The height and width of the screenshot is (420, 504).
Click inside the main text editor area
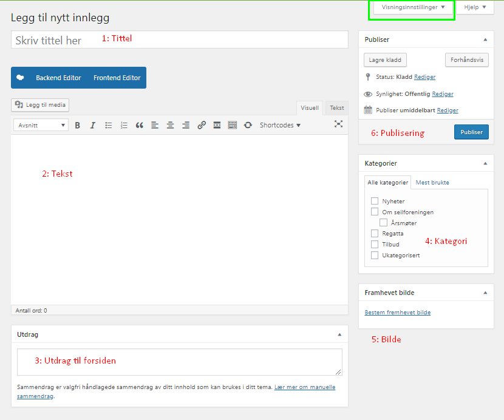pyautogui.click(x=180, y=220)
